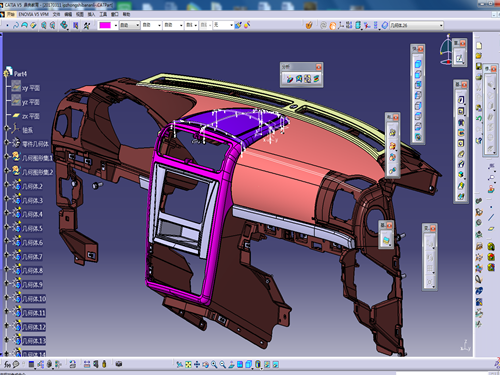Select the yz 平面 plane in tree
Screen dimensions: 500x375
coord(31,102)
